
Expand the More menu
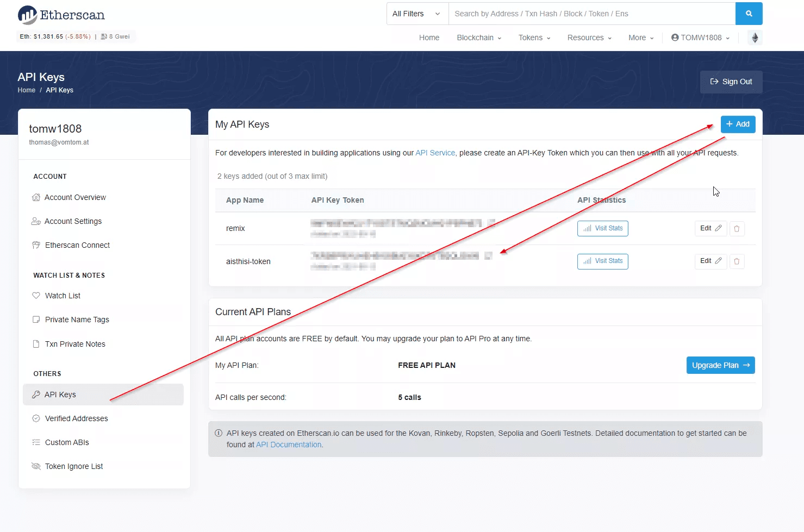pos(641,37)
